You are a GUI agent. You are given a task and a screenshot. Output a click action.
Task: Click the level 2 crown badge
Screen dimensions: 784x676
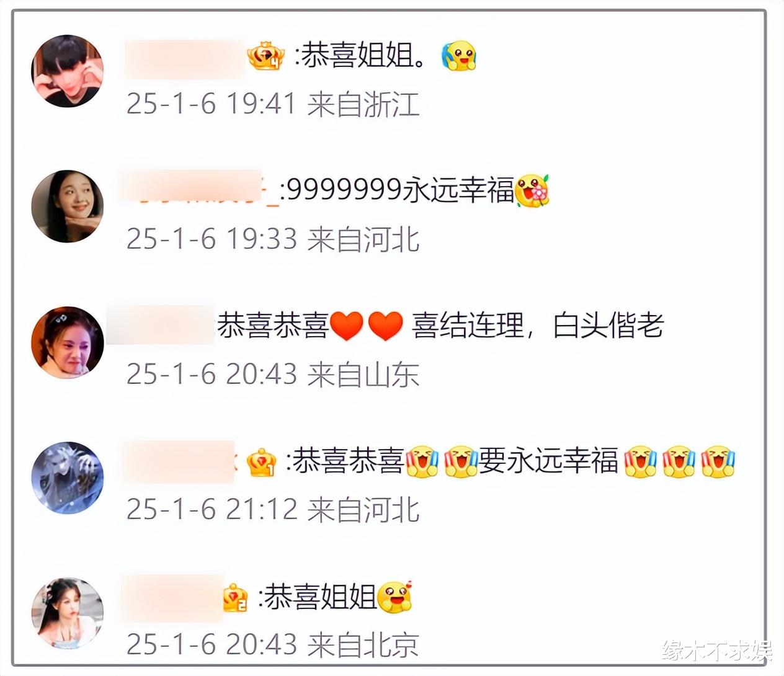(235, 598)
